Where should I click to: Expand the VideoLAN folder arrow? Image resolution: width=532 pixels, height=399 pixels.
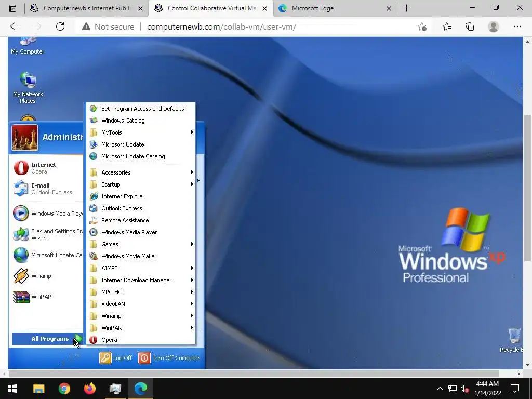pyautogui.click(x=192, y=303)
